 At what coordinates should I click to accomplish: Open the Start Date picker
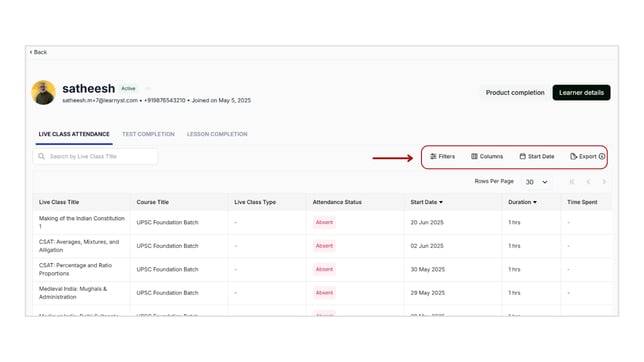click(537, 157)
